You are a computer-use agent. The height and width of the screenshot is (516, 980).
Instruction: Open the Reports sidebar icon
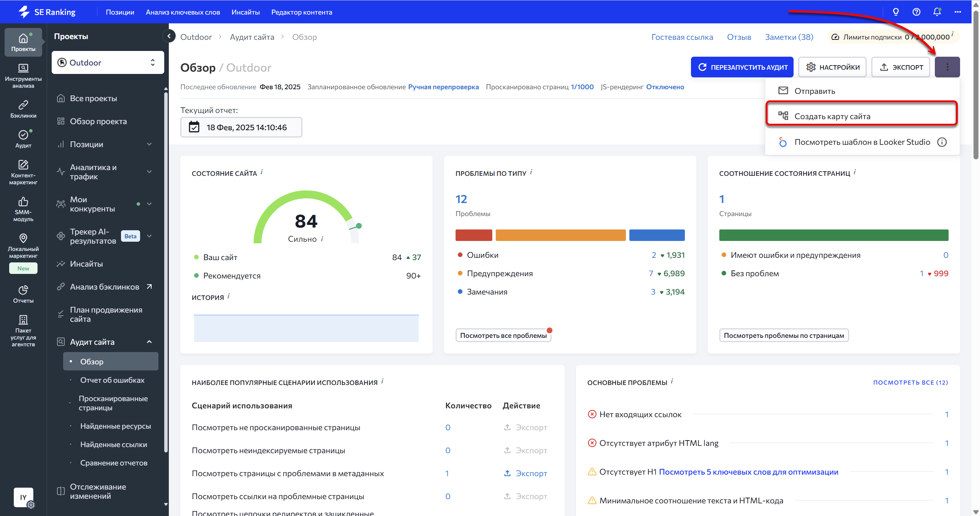[x=23, y=294]
